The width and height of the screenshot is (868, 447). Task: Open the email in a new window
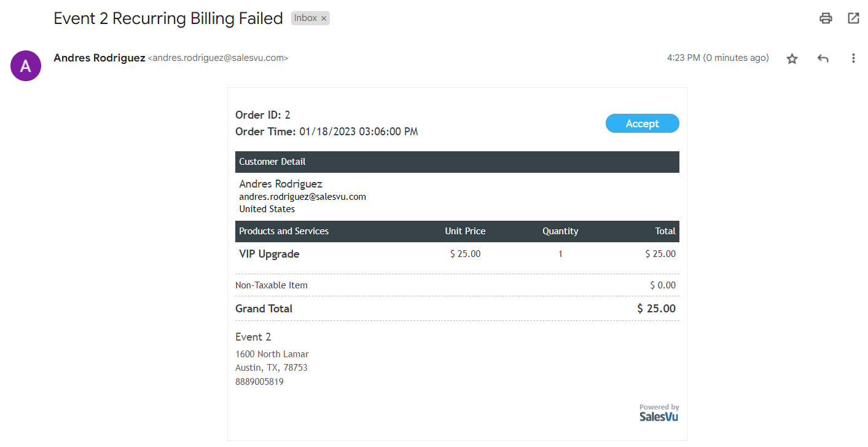tap(853, 18)
